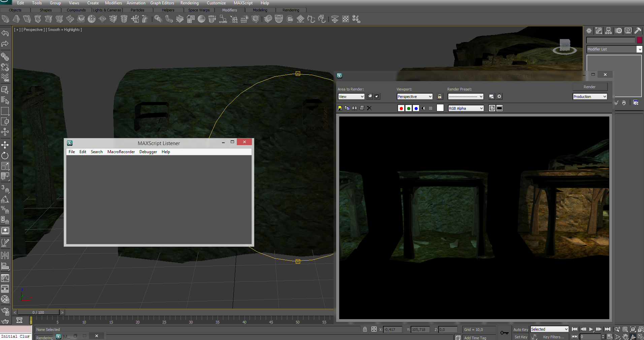Click the Play Animation button
The image size is (644, 340).
[x=591, y=329]
